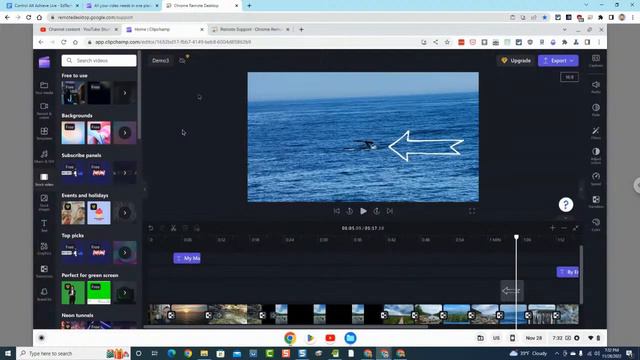Viewport: 640px width, 360px height.
Task: Expand the Backgrounds category arrow
Action: (x=125, y=133)
